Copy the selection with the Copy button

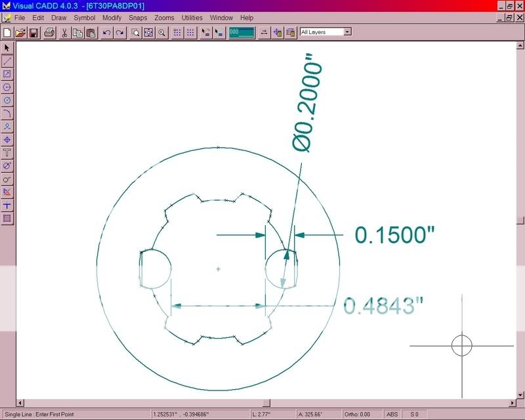click(x=77, y=31)
